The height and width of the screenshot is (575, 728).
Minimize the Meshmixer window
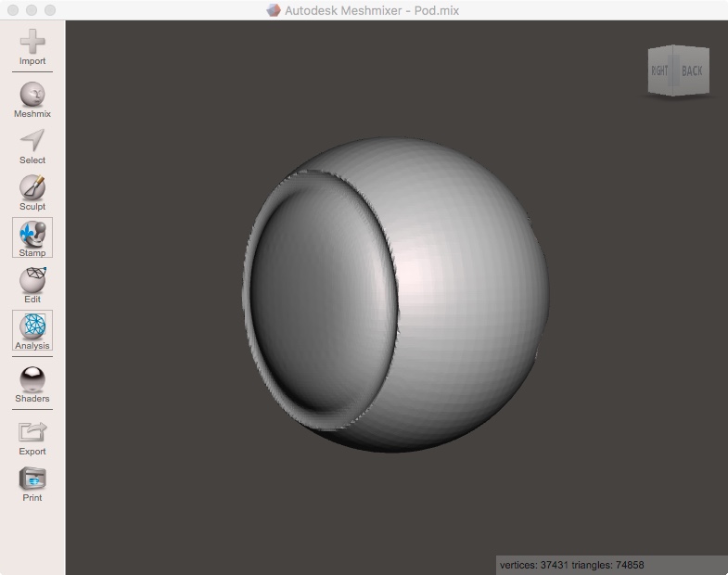[x=32, y=10]
